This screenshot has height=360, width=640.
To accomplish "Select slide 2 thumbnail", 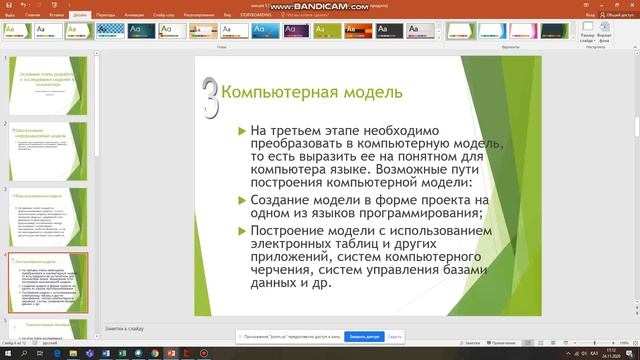I will pyautogui.click(x=48, y=151).
